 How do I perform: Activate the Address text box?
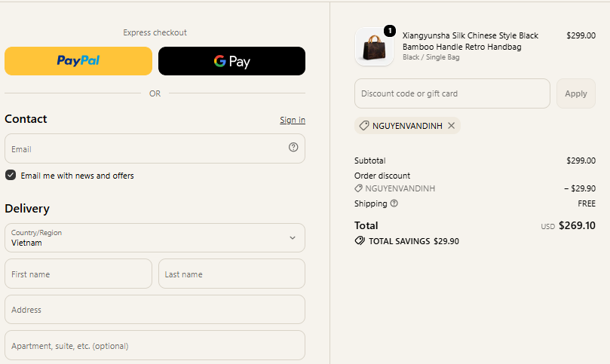click(x=155, y=310)
